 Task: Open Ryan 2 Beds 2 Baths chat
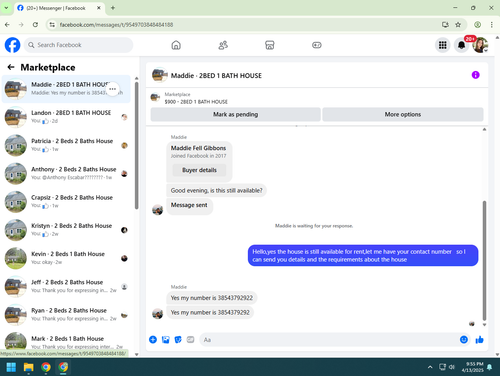[66, 314]
